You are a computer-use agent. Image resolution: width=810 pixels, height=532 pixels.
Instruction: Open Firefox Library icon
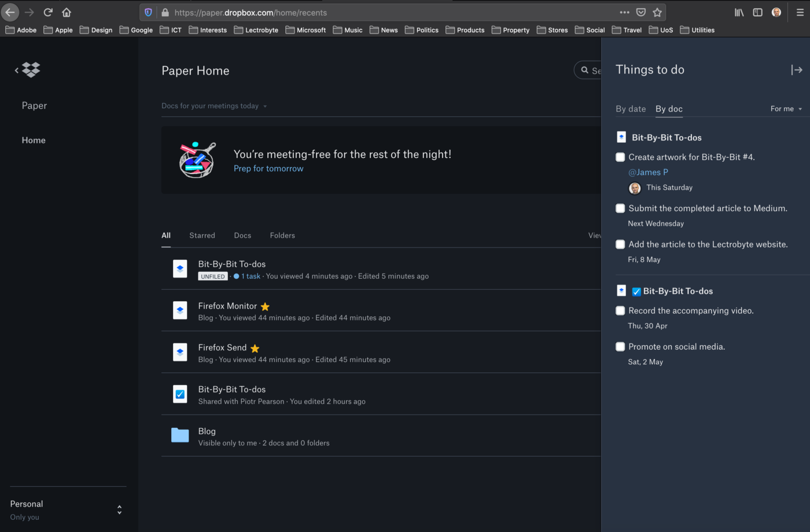739,12
